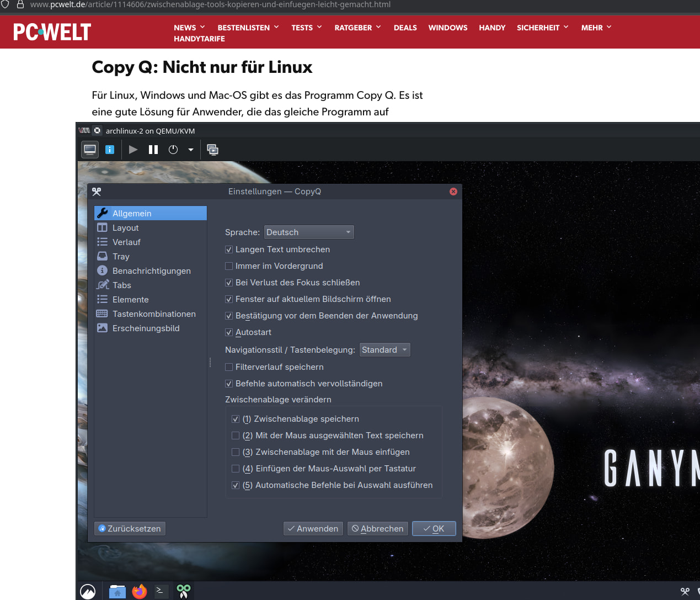The width and height of the screenshot is (700, 600).
Task: Open Firefox from the taskbar
Action: tap(140, 591)
